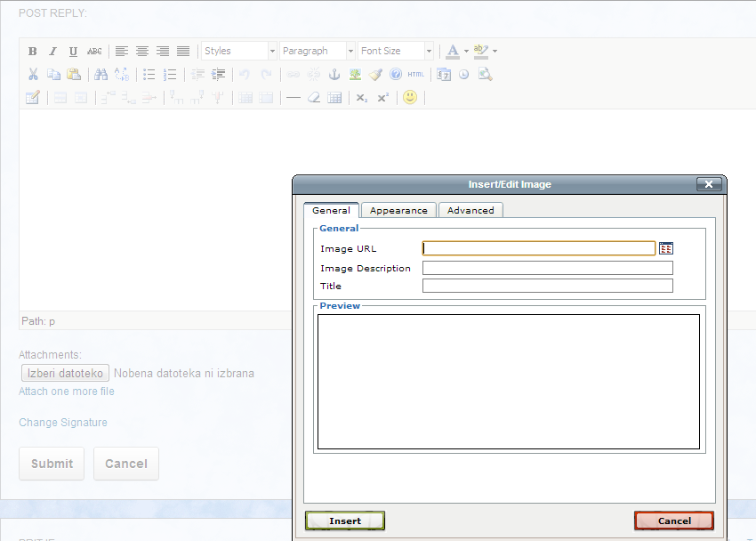Click the Attach one more file link
This screenshot has width=756, height=541.
coord(67,392)
